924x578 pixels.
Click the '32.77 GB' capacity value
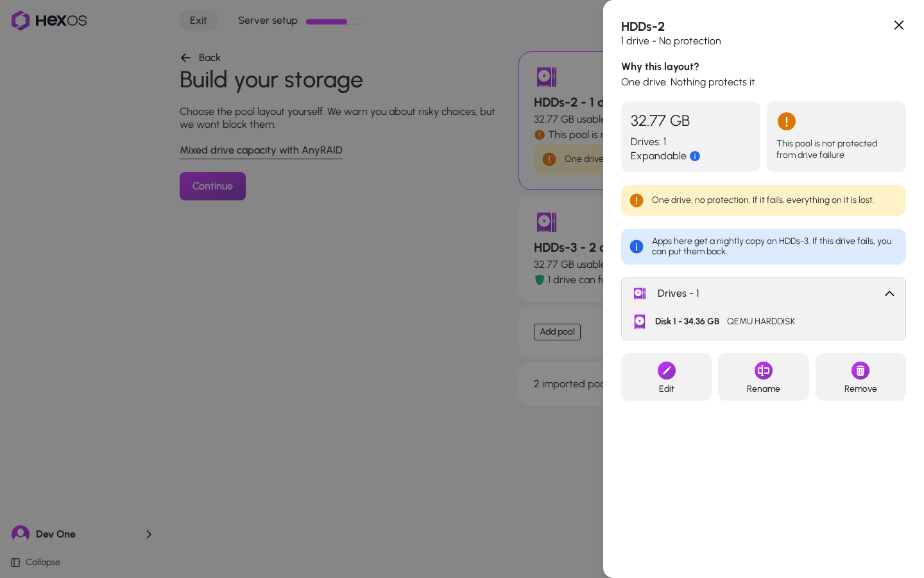[x=660, y=121]
